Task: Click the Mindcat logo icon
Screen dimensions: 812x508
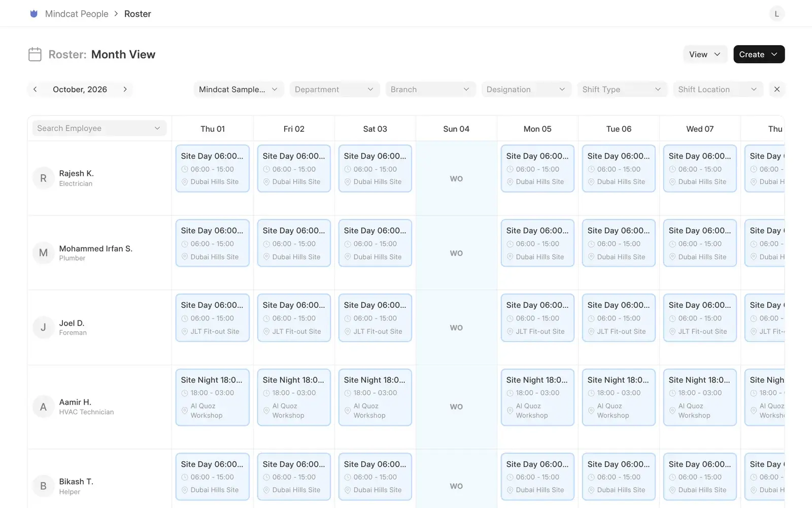Action: [x=34, y=14]
